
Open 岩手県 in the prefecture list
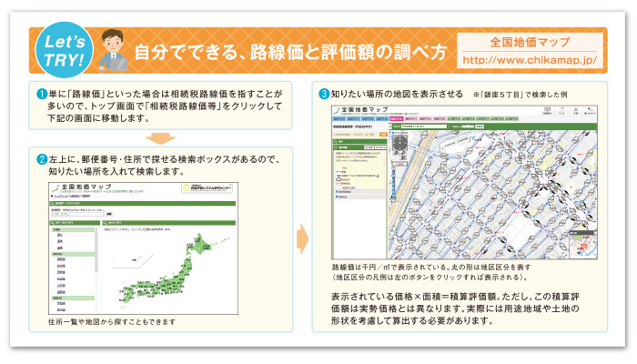(61, 266)
